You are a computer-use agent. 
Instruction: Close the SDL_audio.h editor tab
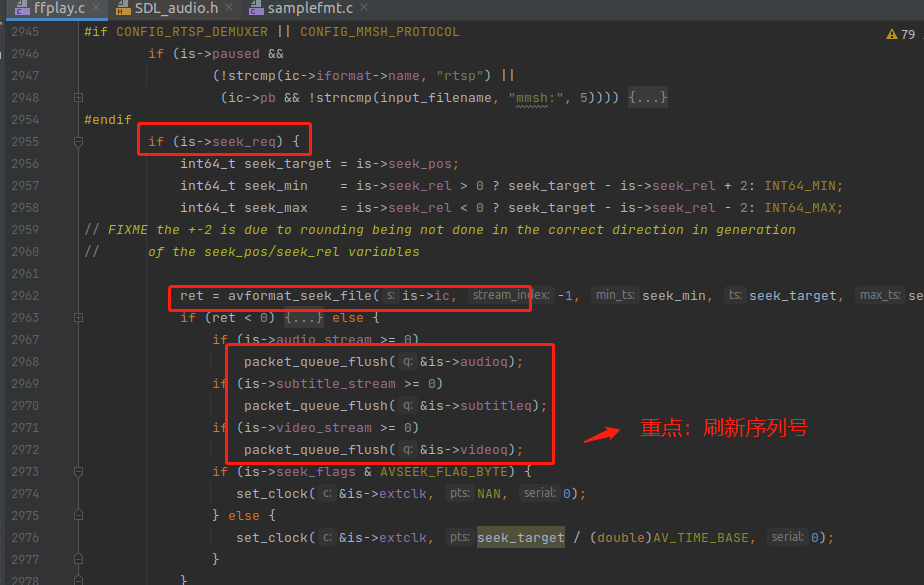click(x=229, y=9)
